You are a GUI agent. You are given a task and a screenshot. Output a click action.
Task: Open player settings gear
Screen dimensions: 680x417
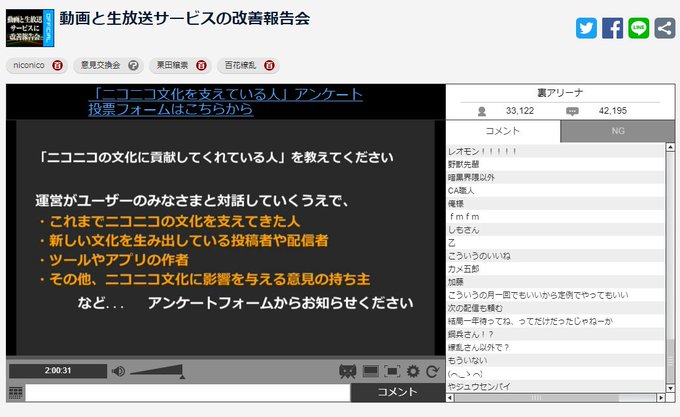tap(413, 371)
